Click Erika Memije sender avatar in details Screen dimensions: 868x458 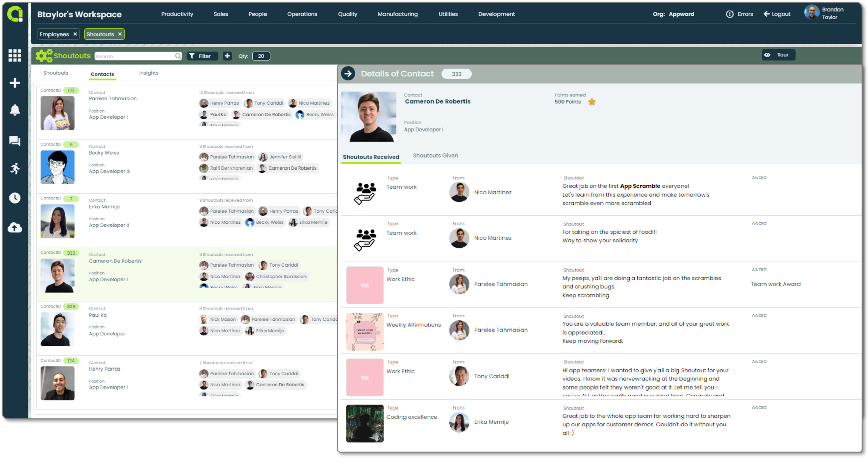click(459, 422)
